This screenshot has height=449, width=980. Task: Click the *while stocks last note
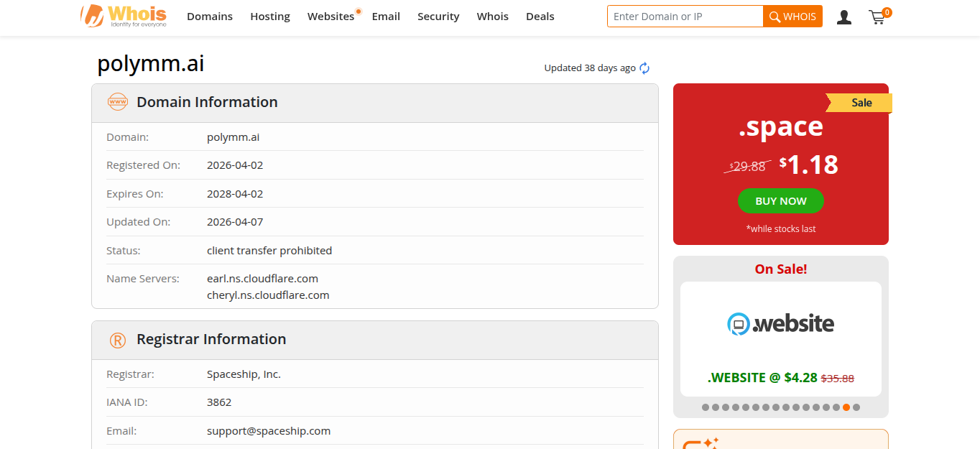coord(781,229)
